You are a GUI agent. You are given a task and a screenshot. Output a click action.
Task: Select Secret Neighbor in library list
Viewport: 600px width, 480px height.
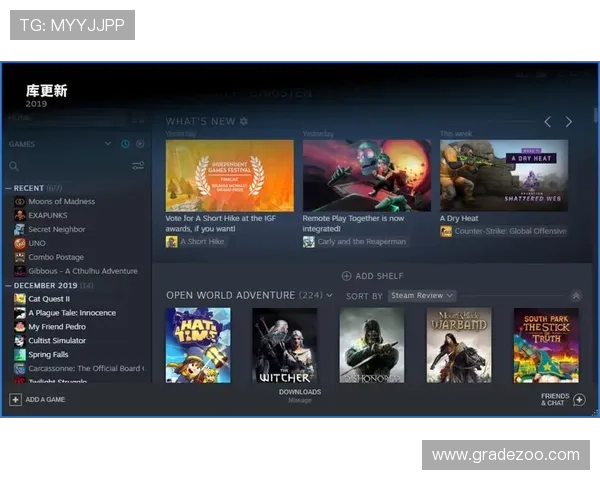coord(57,229)
